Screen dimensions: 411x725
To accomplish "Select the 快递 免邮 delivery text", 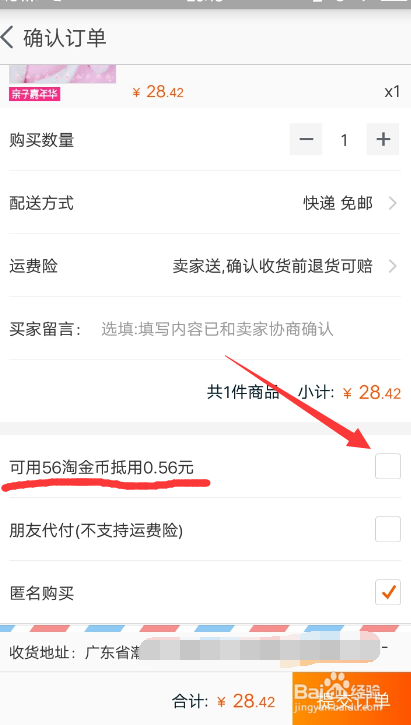I will pos(337,203).
